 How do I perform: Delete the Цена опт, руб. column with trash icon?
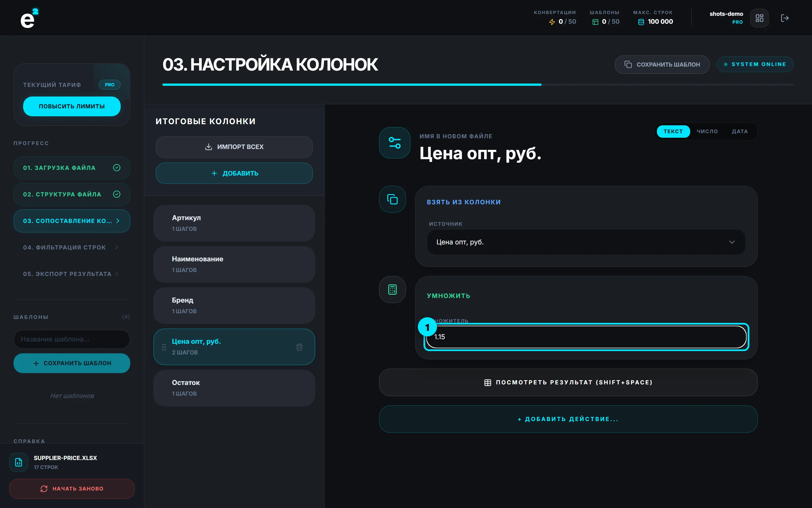(299, 347)
